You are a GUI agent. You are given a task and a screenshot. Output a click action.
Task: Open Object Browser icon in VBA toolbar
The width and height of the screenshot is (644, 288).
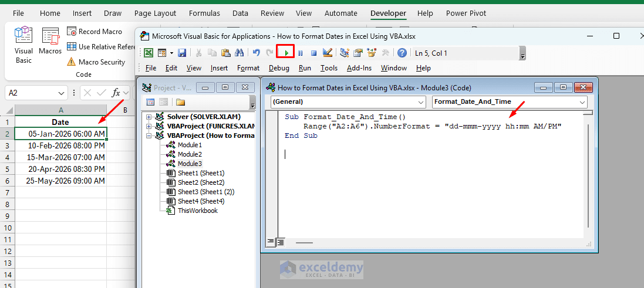pyautogui.click(x=372, y=53)
